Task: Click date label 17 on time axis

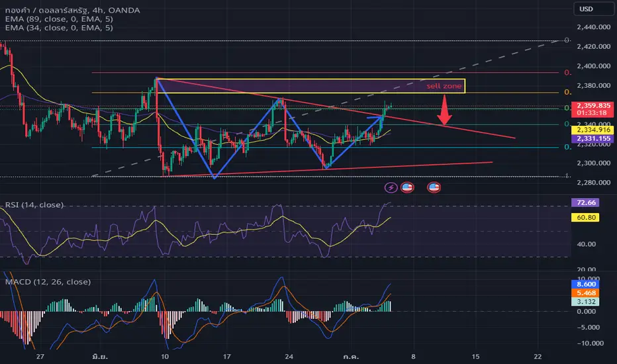Action: (x=226, y=357)
